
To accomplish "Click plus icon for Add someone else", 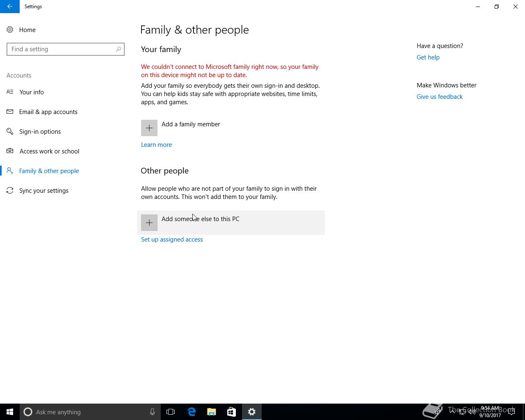I will (x=149, y=223).
